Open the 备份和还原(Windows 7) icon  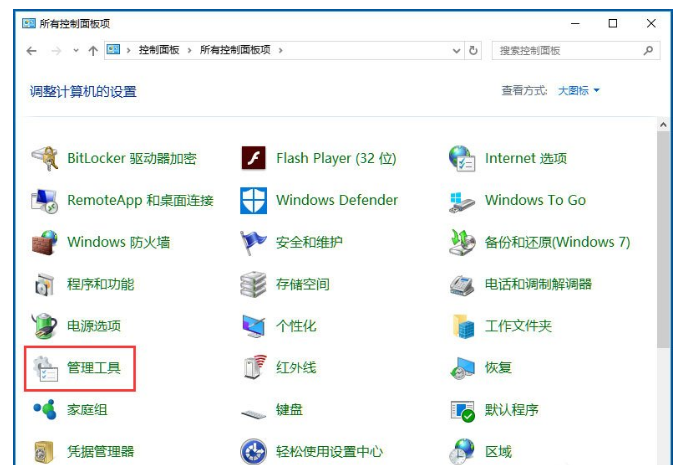tap(462, 242)
